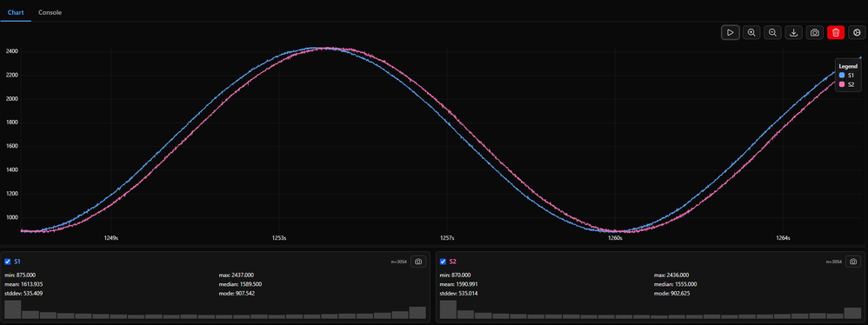The height and width of the screenshot is (325, 868).
Task: Download the chart data
Action: (794, 33)
